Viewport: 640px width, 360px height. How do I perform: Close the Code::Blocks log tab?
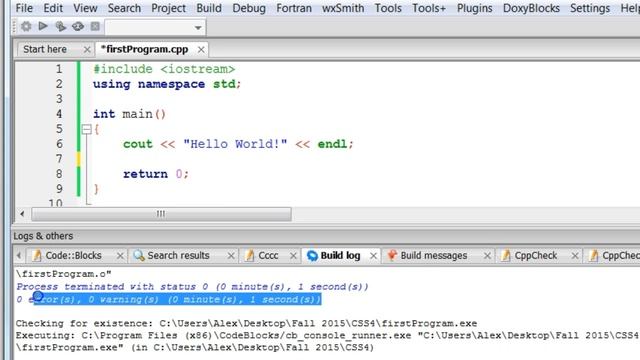[120, 256]
